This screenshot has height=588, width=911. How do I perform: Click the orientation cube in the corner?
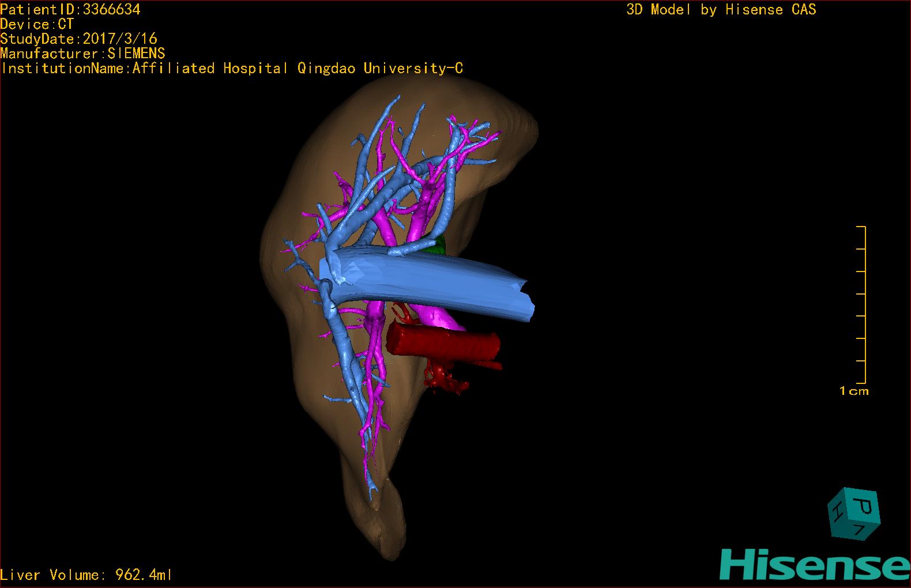pos(853,514)
